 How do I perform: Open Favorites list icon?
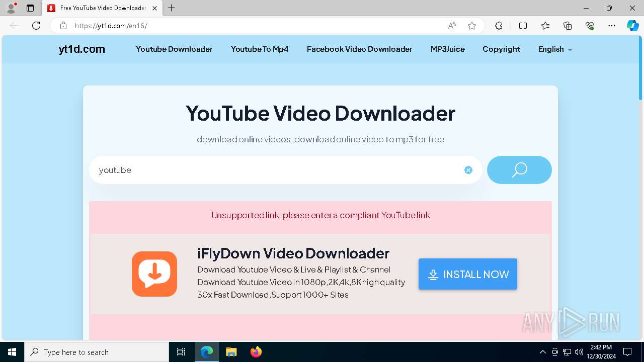[545, 26]
